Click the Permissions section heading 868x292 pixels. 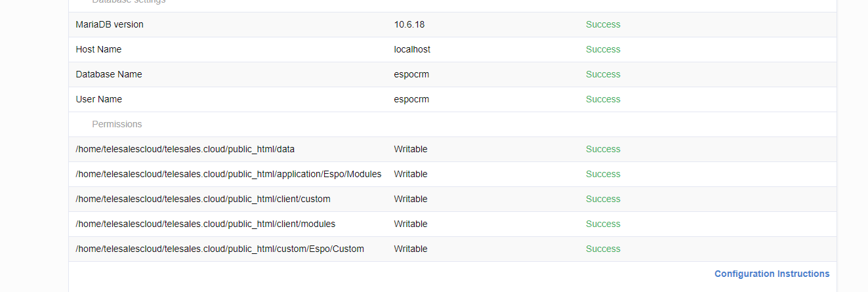pos(117,124)
